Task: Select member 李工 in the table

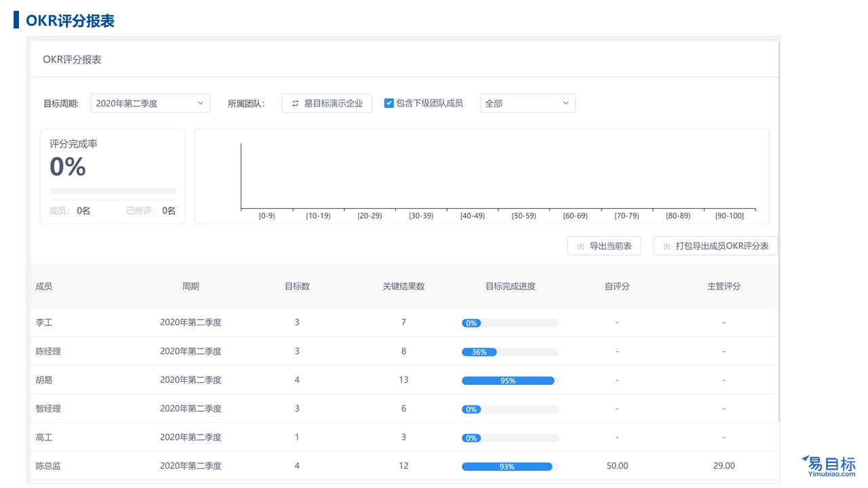Action: (x=44, y=323)
